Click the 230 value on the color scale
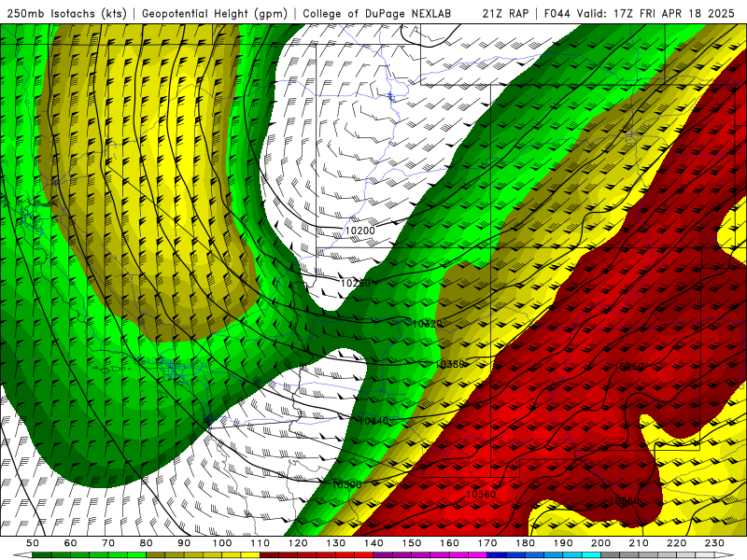Screen dimensions: 747x560 click(714, 543)
